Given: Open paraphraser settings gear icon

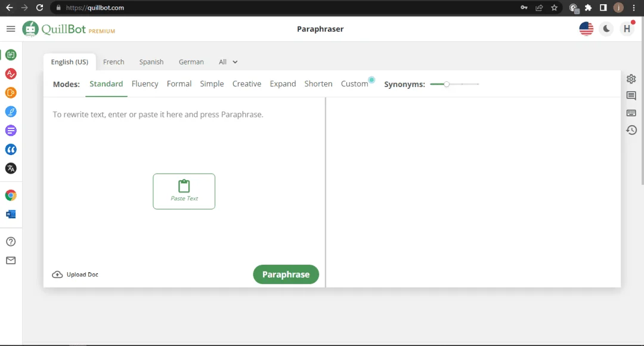Looking at the screenshot, I should coord(631,79).
